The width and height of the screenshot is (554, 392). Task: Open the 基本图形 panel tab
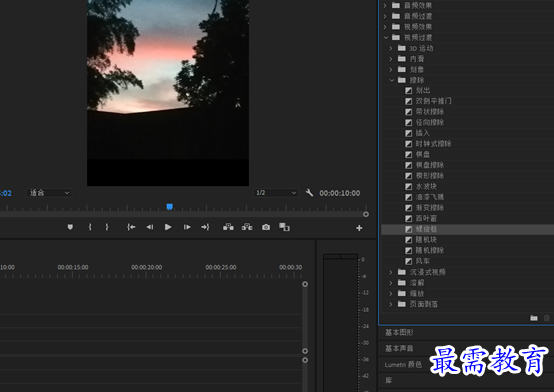tap(399, 333)
